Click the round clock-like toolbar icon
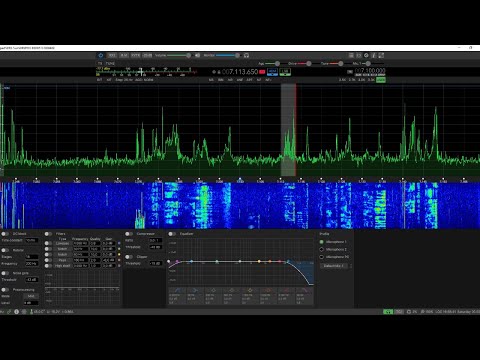480x360 pixels. point(366,55)
